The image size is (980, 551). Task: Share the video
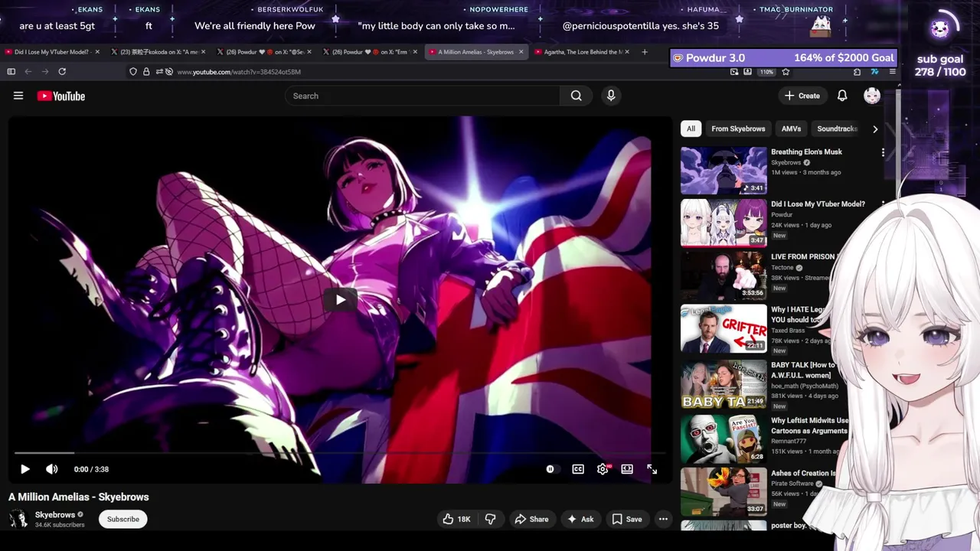(531, 519)
